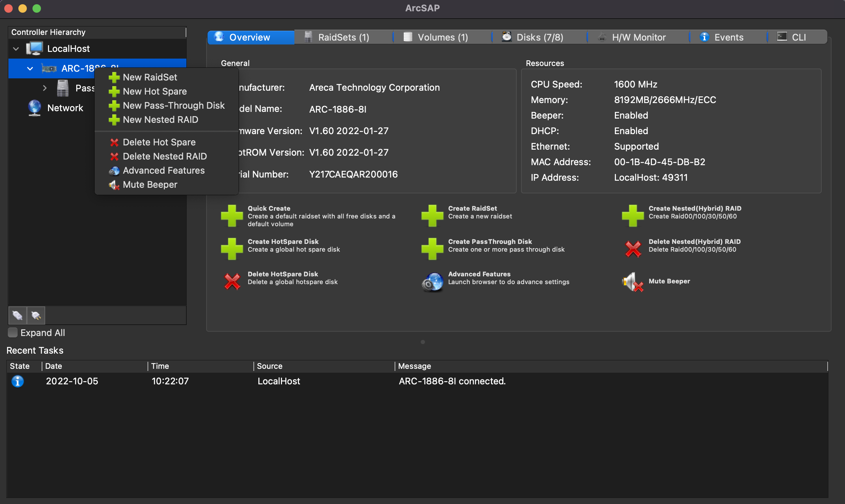The image size is (845, 504).
Task: Enable the Expand All checkbox
Action: click(13, 332)
